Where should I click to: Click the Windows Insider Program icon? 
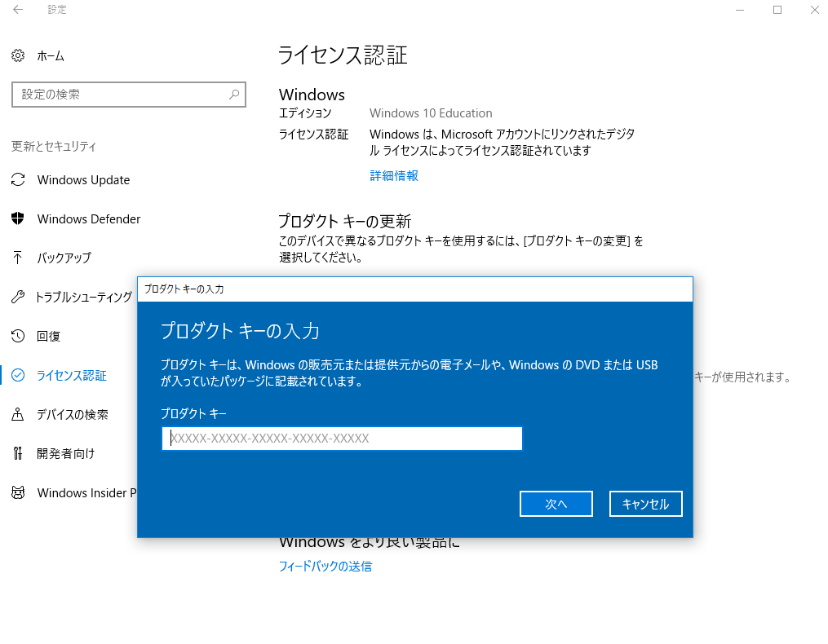pos(18,492)
